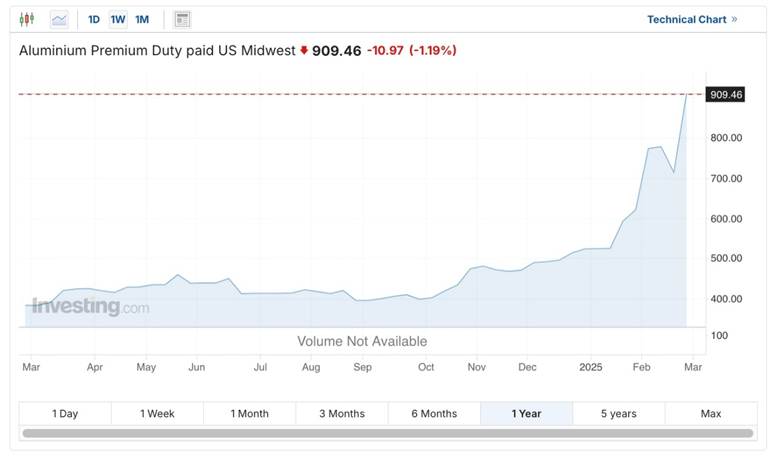
Task: Choose the 1 Month time range
Action: [x=249, y=414]
